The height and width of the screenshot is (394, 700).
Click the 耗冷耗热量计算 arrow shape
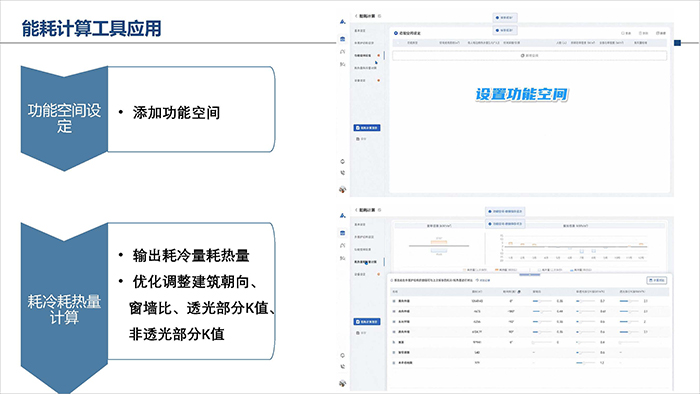click(x=64, y=309)
